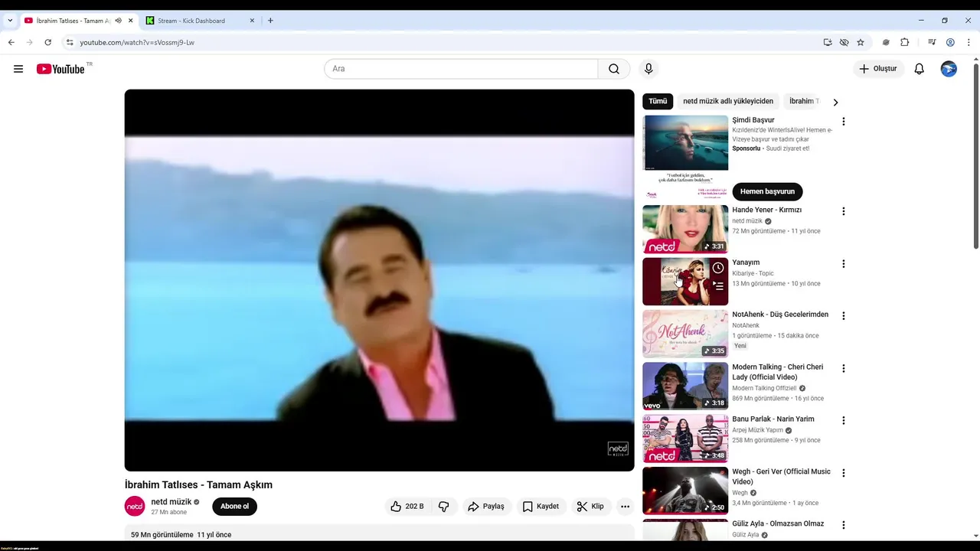Open netd müzik channel avatar
The image size is (980, 551).
coord(135,507)
